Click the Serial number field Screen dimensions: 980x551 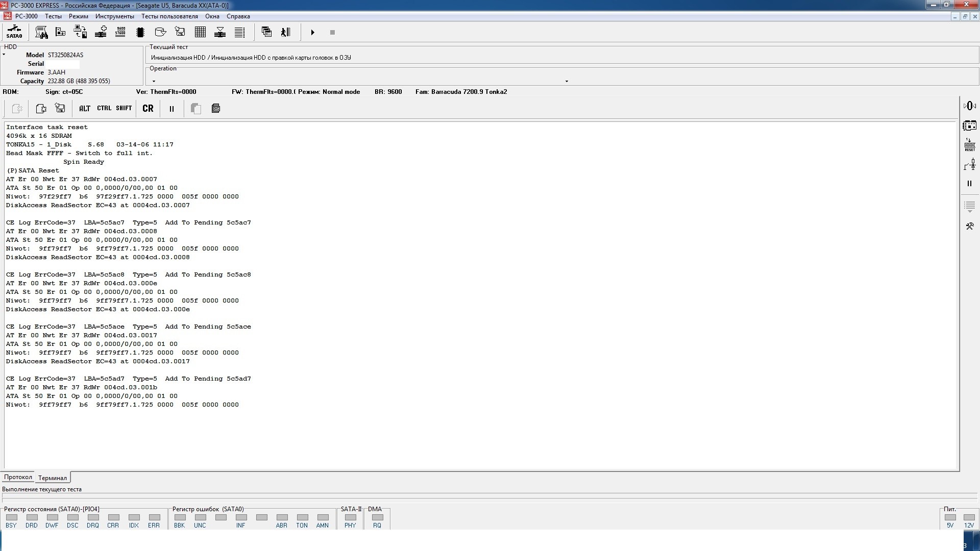pos(63,64)
